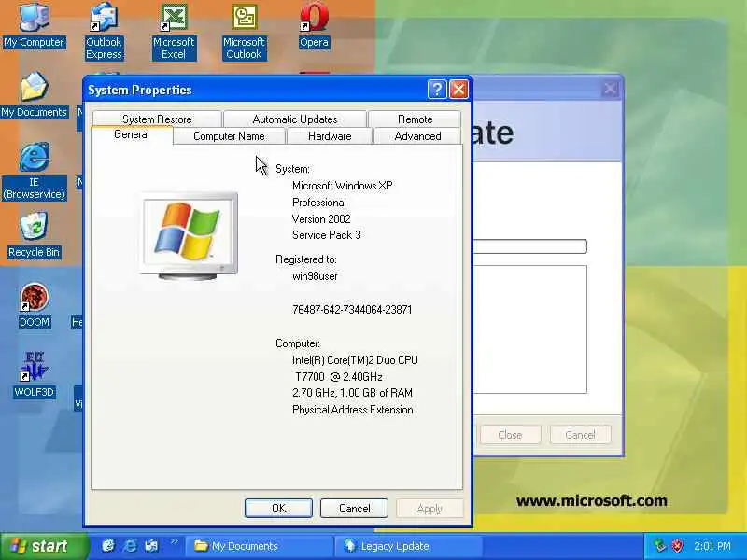Viewport: 747px width, 560px height.
Task: Activate the Legacy Update taskbar button
Action: [x=408, y=546]
